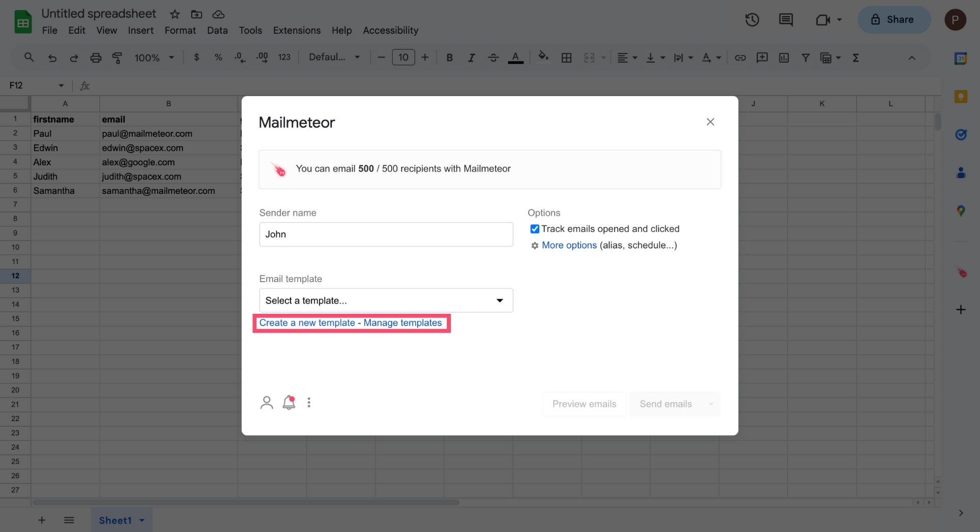Click the Share button
The image size is (980, 532).
(894, 20)
